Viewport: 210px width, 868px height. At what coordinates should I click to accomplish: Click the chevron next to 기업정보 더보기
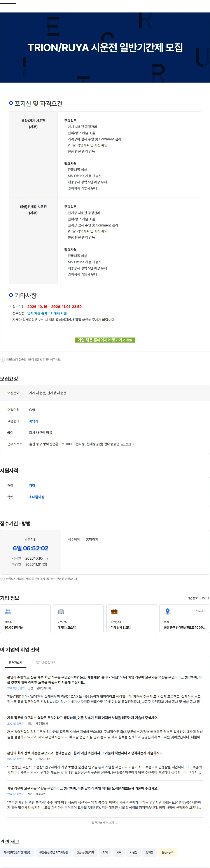click(x=208, y=598)
